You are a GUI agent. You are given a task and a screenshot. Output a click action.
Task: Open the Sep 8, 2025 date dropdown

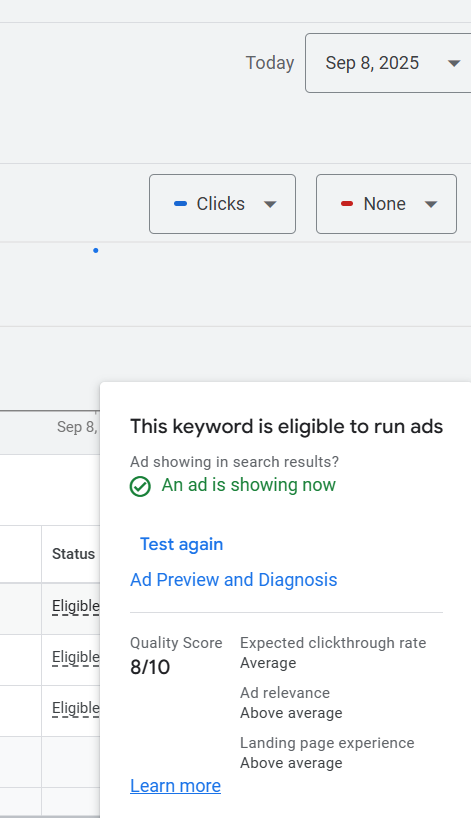(388, 63)
